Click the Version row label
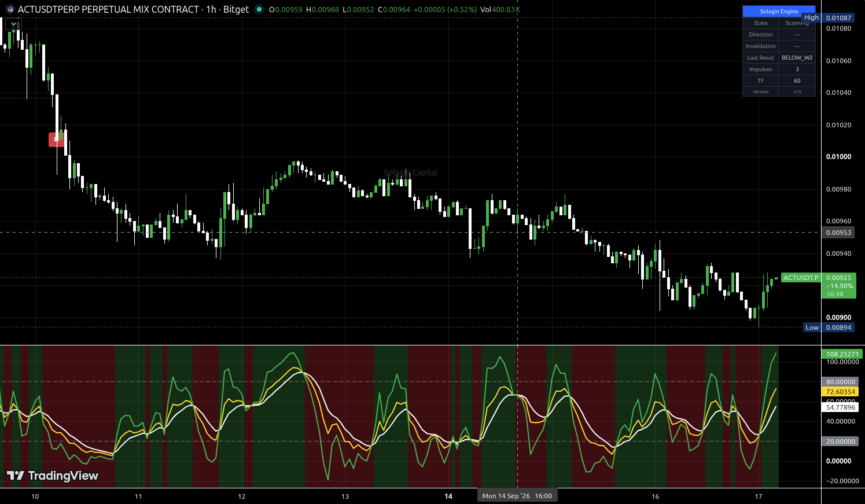The image size is (865, 504). [x=760, y=91]
